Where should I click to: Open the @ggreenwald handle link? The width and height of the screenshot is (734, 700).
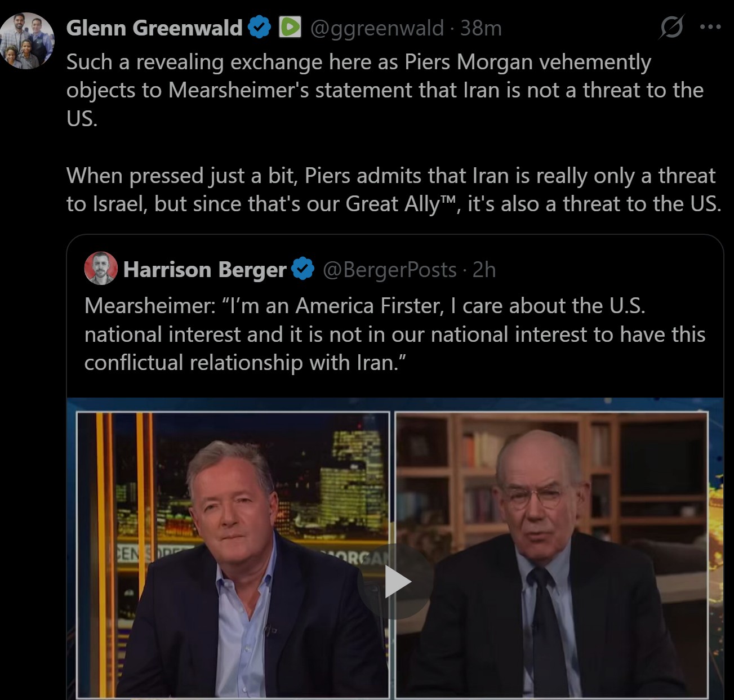pos(377,28)
